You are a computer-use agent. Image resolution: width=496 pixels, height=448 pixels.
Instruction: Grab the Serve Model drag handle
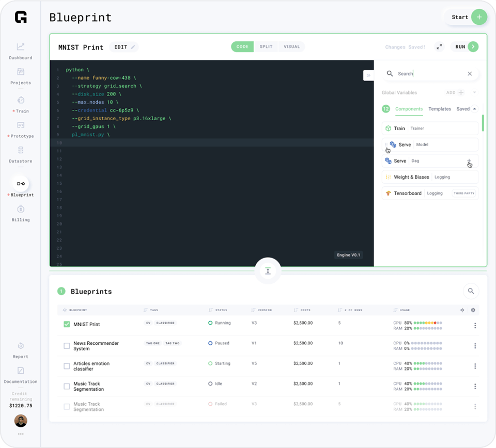pos(386,145)
